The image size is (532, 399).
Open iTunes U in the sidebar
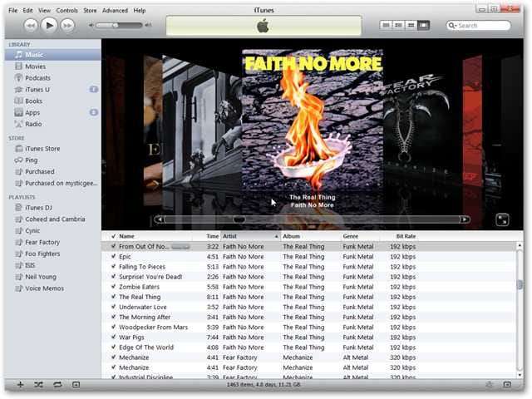pos(53,90)
